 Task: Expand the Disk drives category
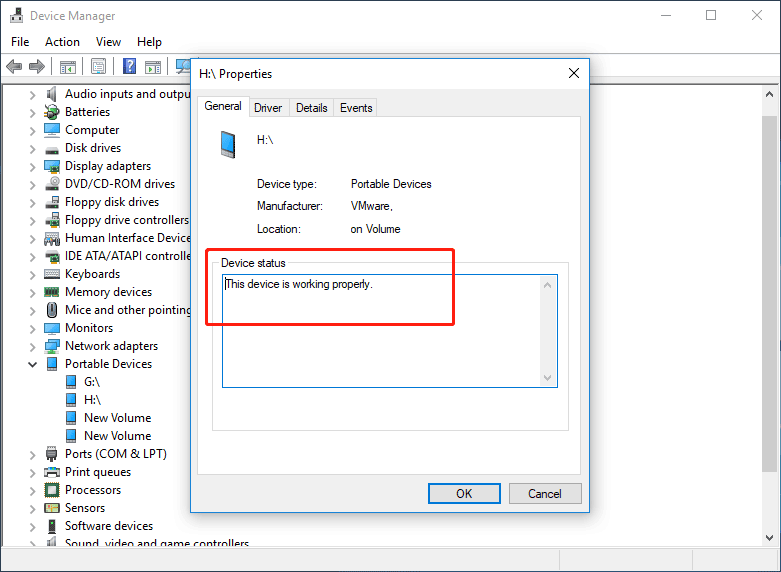[x=33, y=148]
